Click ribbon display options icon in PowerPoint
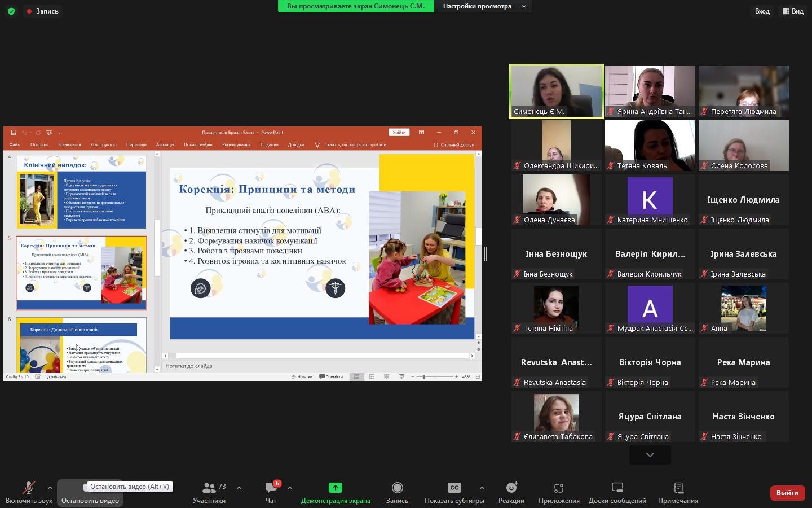The width and height of the screenshot is (812, 508). coord(421,133)
